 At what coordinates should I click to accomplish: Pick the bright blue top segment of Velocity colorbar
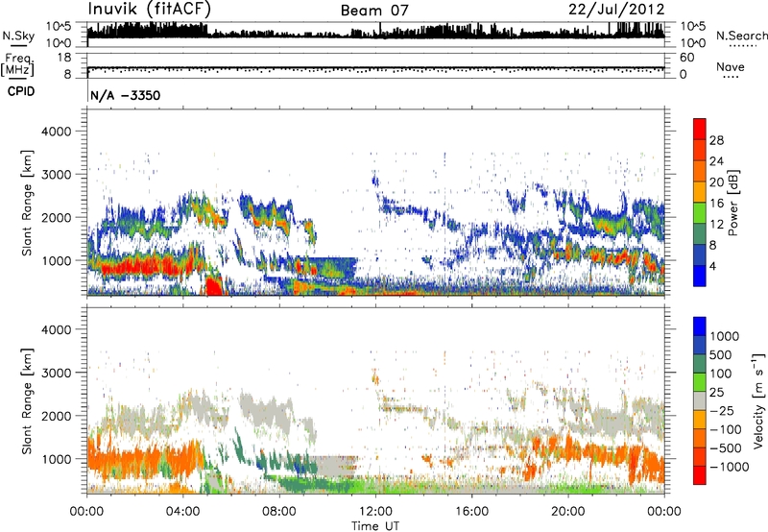[x=700, y=326]
